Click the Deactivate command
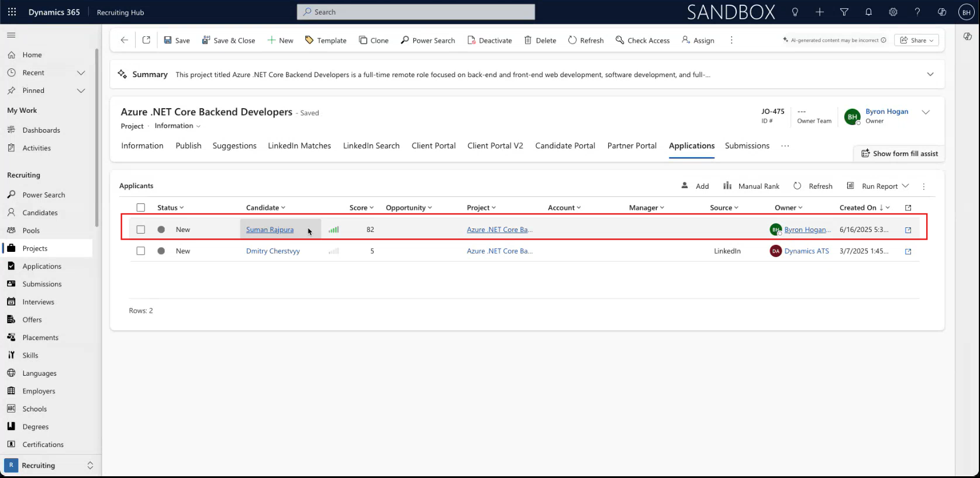The width and height of the screenshot is (980, 478). pyautogui.click(x=489, y=40)
